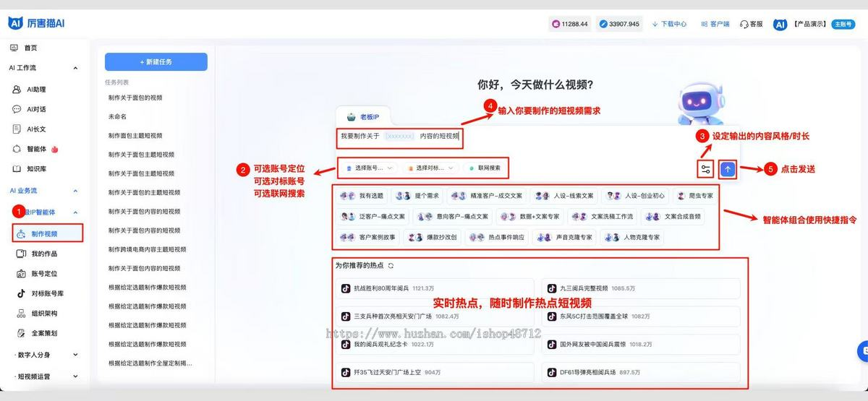
Task: Open 客服 customer service headset
Action: (751, 24)
